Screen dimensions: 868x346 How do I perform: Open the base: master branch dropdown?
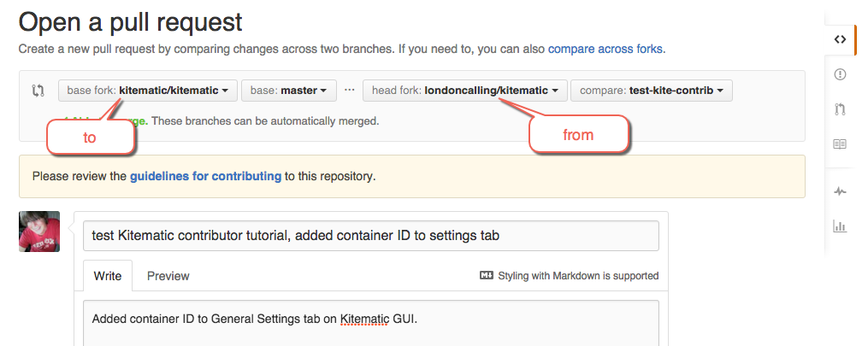pos(289,91)
